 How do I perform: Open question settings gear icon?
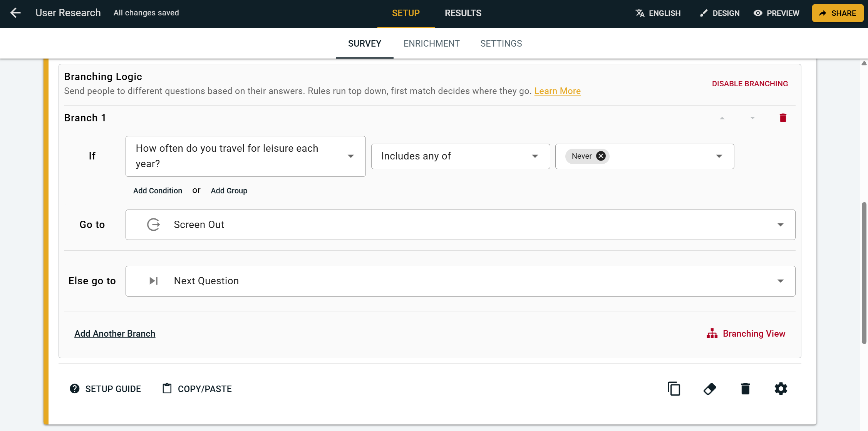pyautogui.click(x=781, y=389)
